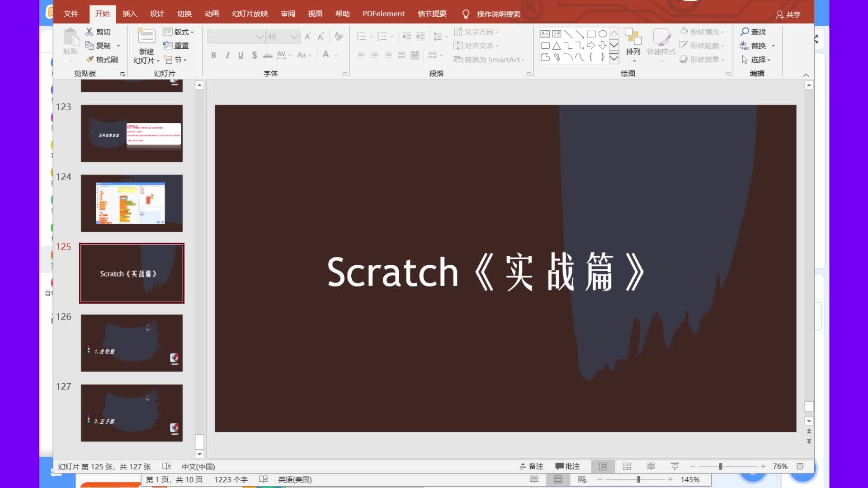Screen dimensions: 868x488
Task: Click the Paste (粘贴) clipboard icon
Action: point(71,38)
